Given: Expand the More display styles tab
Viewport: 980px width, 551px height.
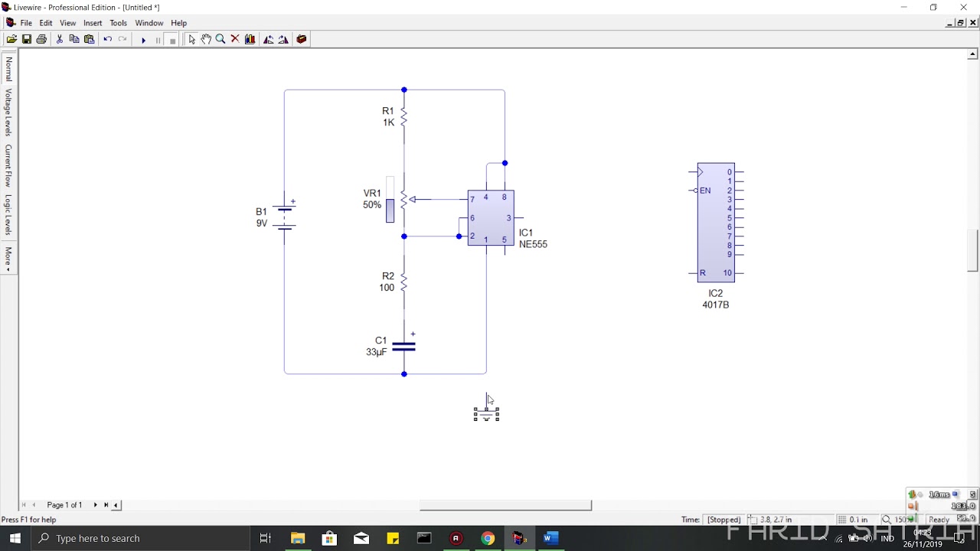Looking at the screenshot, I should [x=8, y=258].
